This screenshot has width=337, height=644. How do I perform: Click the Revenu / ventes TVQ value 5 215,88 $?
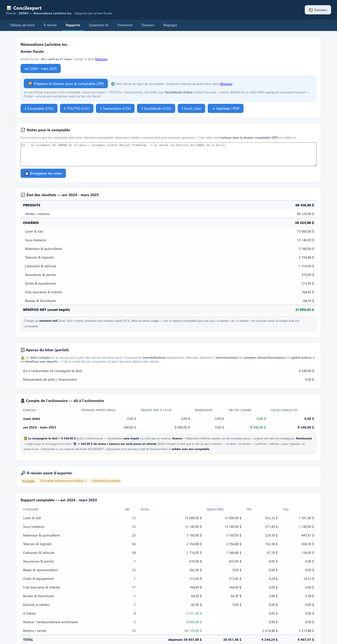(x=306, y=631)
